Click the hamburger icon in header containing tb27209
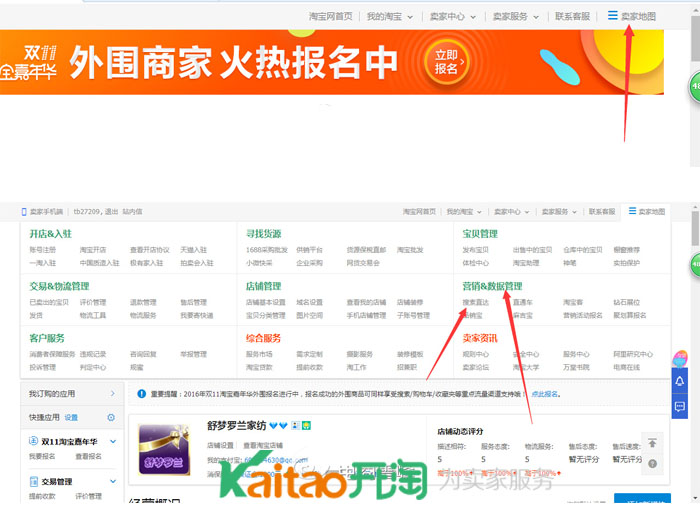 pos(632,211)
